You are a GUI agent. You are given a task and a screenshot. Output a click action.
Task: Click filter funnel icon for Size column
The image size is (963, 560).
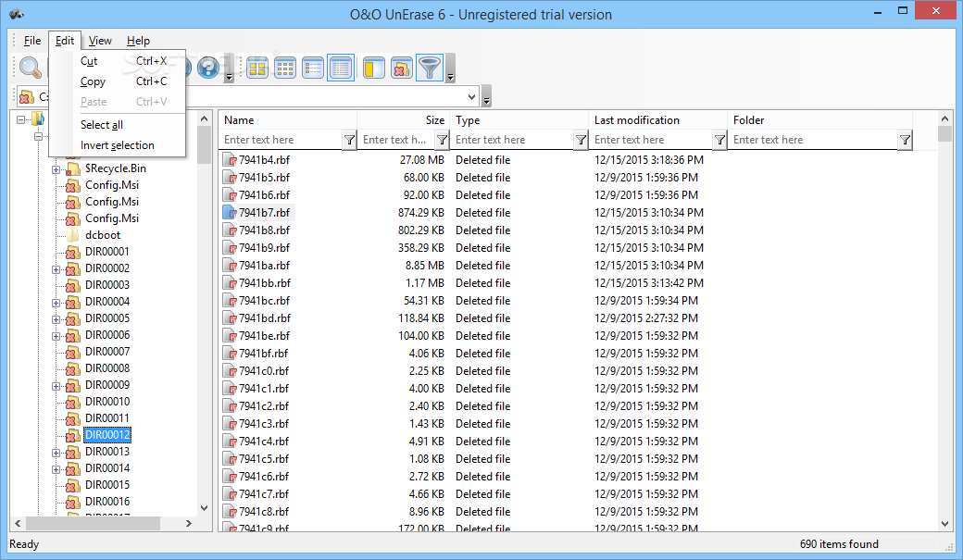point(442,140)
